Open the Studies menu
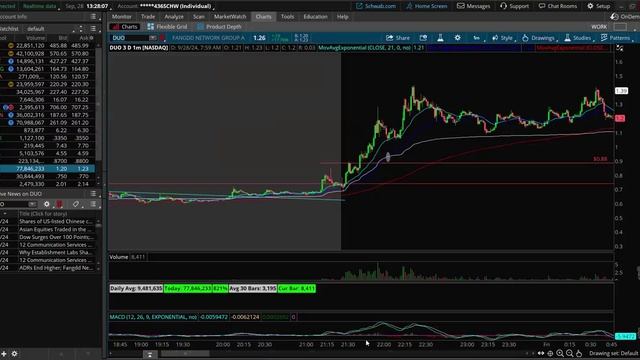Screen dimensions: 640x360 pos(578,38)
